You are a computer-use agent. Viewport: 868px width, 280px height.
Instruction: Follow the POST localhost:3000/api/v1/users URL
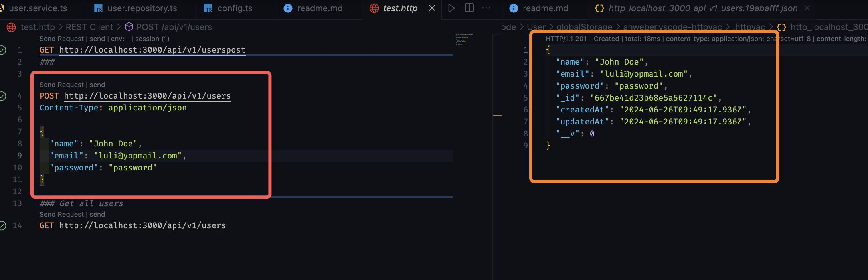[147, 96]
